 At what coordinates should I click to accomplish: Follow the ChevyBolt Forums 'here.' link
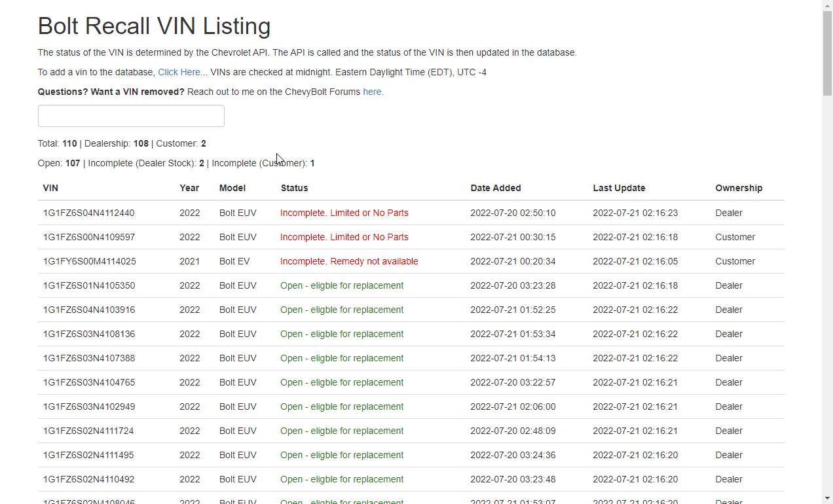pyautogui.click(x=373, y=92)
